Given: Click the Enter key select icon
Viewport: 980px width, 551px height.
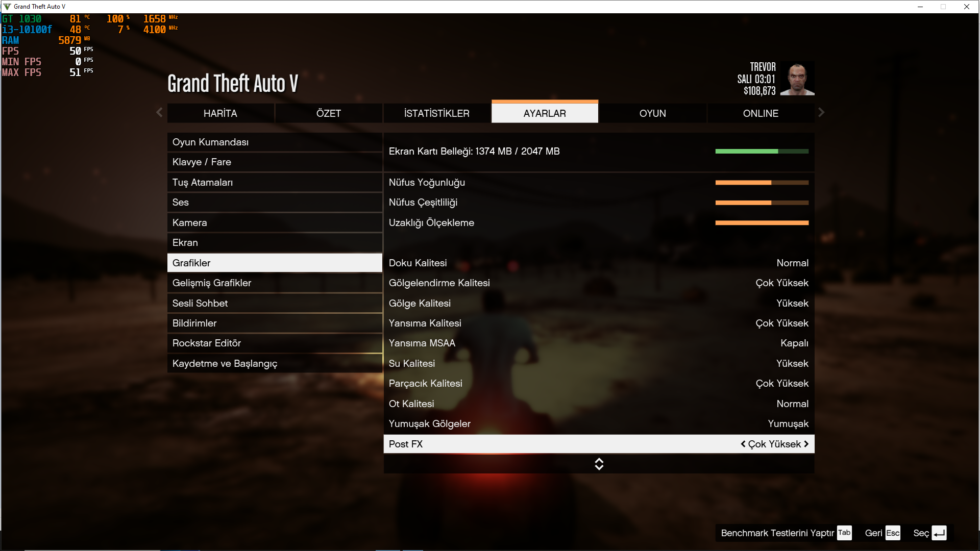Looking at the screenshot, I should pyautogui.click(x=939, y=533).
